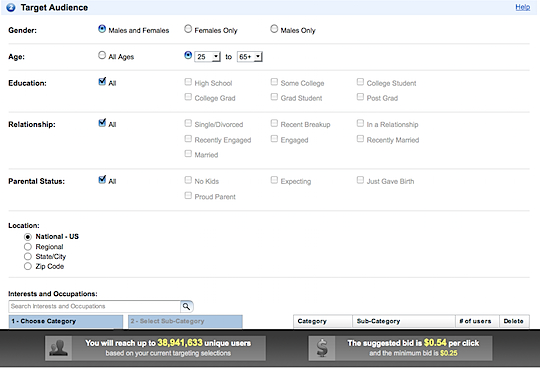Click the search magnifier icon
Viewport: 540px width, 368px height.
point(186,306)
